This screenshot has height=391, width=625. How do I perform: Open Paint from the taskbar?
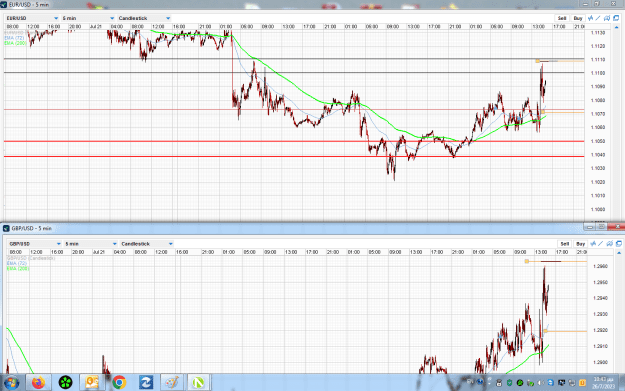[x=172, y=383]
